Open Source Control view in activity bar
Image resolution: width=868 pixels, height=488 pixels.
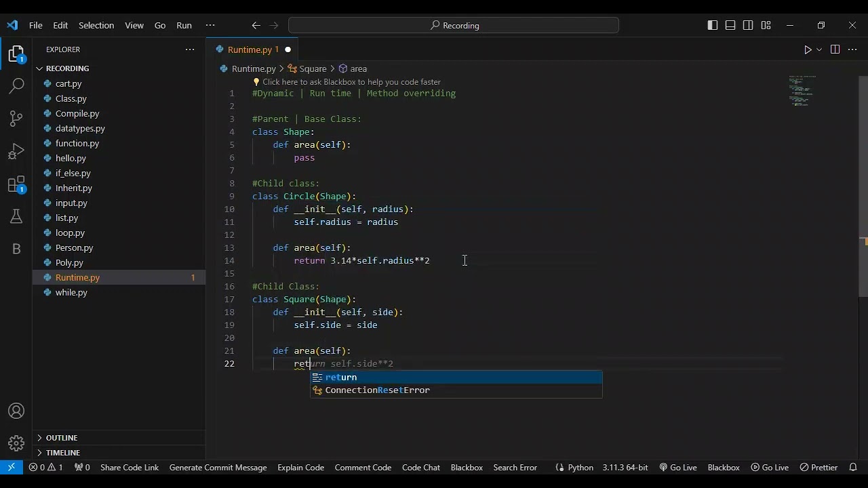pyautogui.click(x=16, y=118)
